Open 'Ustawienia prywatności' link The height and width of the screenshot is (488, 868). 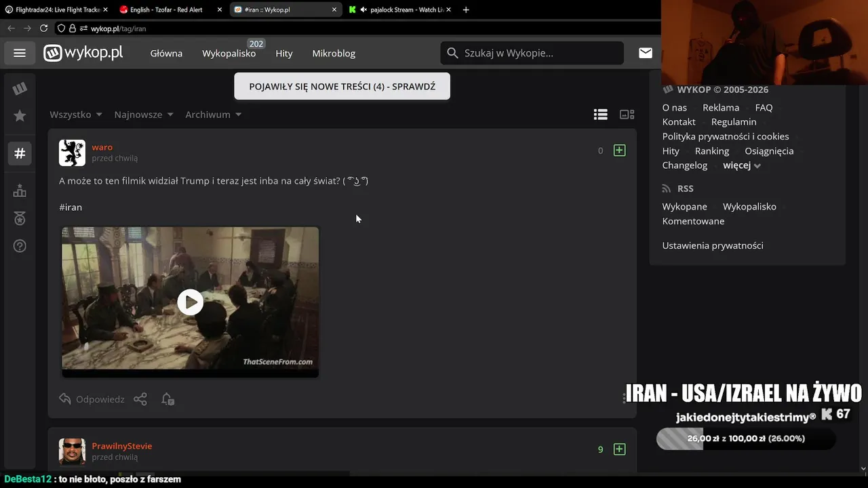pos(713,245)
